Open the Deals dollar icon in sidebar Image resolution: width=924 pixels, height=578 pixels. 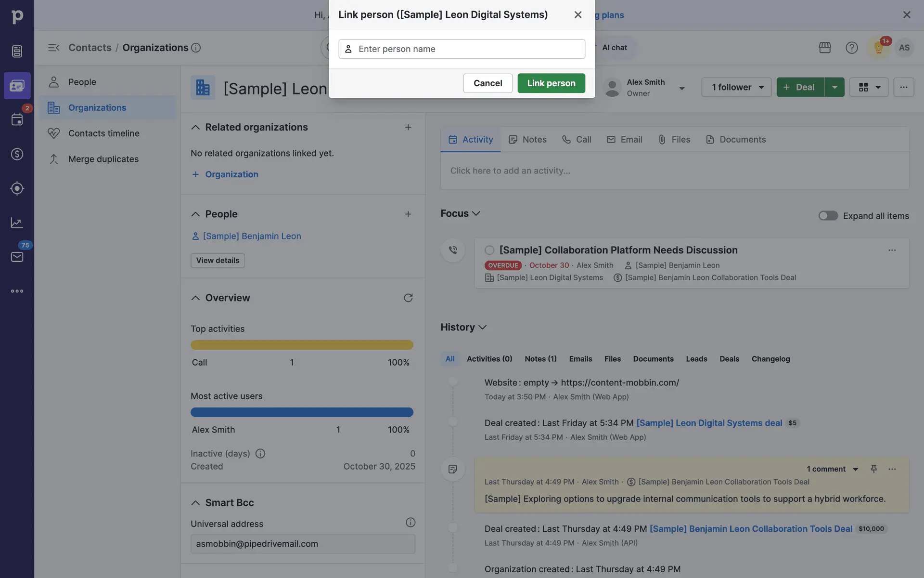click(17, 154)
